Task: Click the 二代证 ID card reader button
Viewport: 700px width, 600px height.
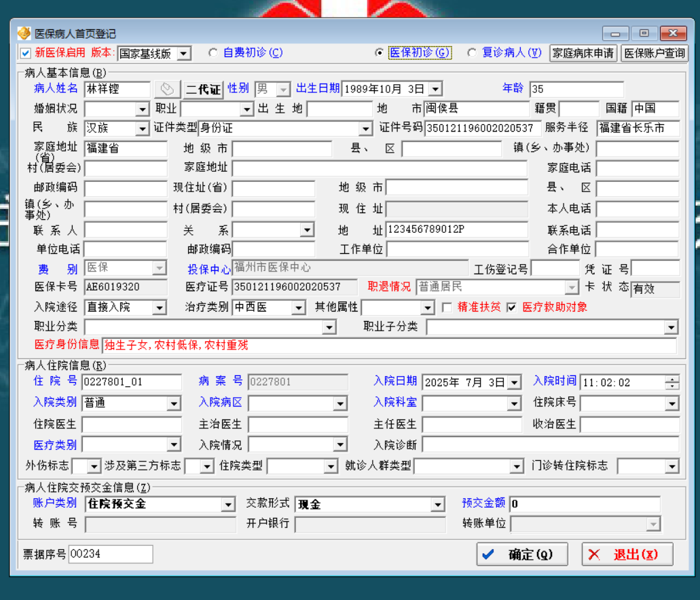Action: pyautogui.click(x=204, y=89)
